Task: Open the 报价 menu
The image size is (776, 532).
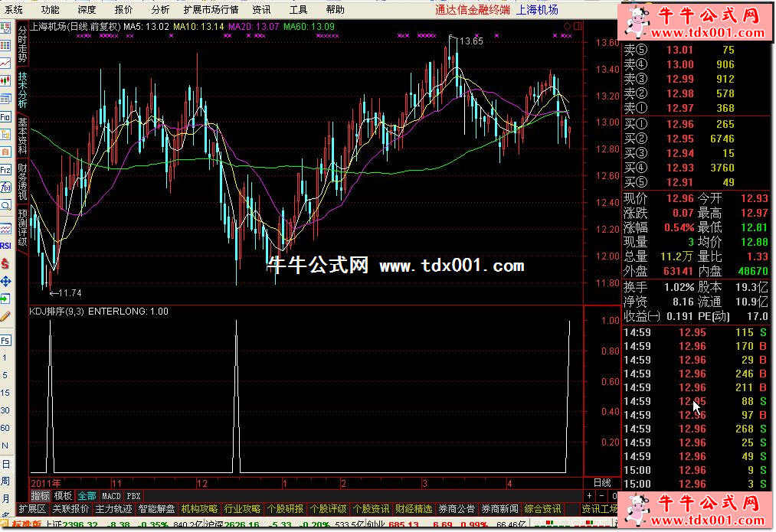Action: point(124,10)
